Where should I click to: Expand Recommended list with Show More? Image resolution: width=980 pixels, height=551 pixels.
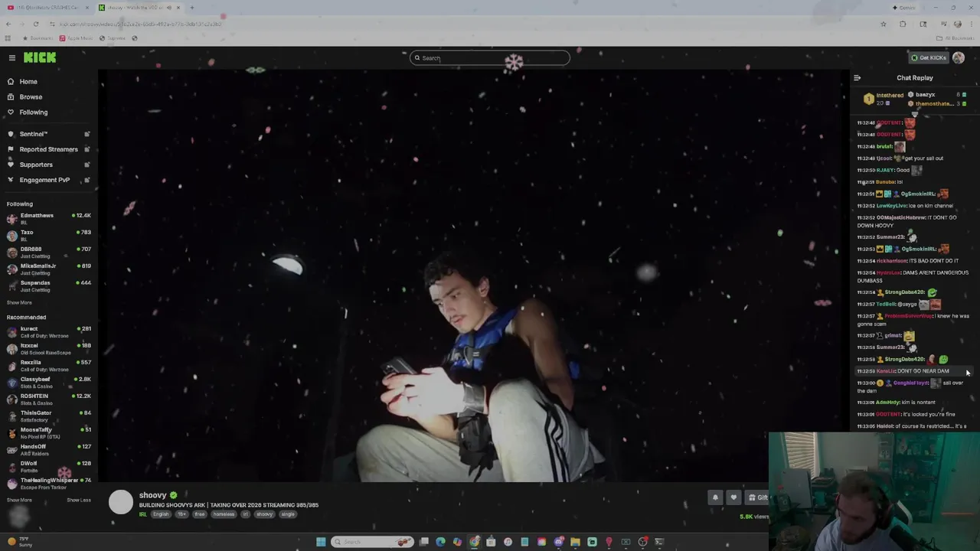(19, 500)
